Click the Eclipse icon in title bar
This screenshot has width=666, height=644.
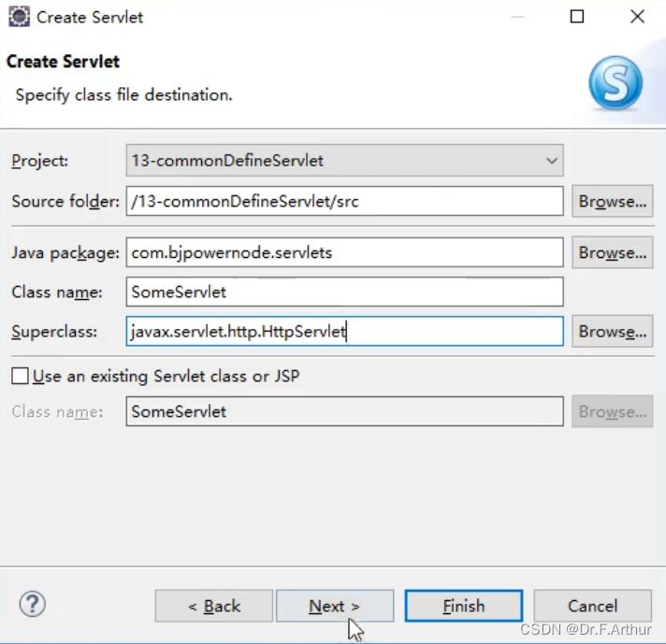pos(19,17)
